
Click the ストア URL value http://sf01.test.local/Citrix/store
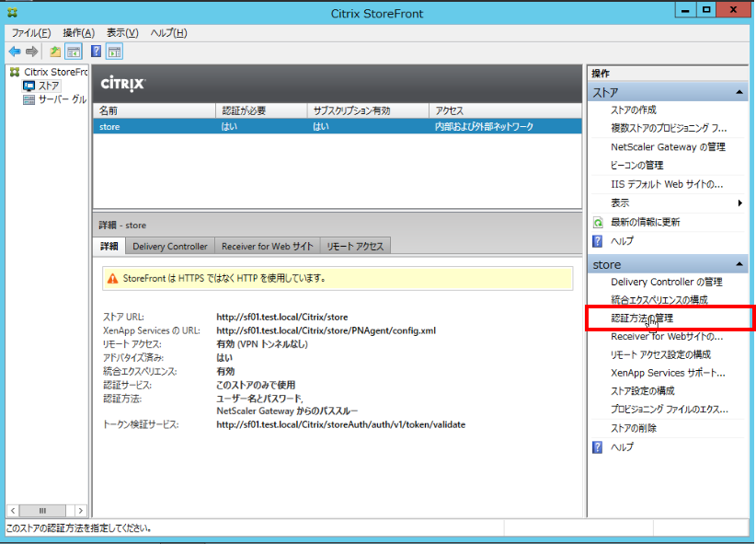pyautogui.click(x=282, y=318)
